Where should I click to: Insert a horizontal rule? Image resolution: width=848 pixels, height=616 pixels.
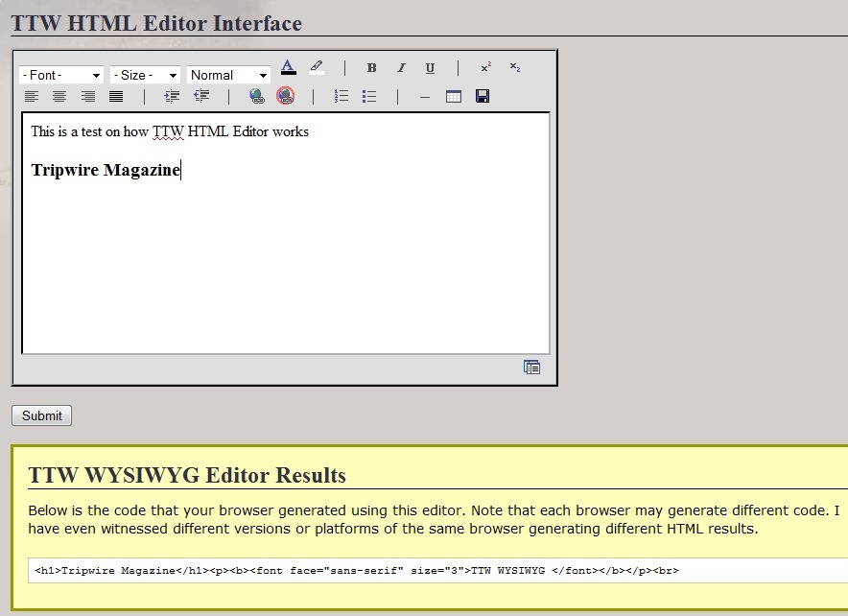point(425,97)
